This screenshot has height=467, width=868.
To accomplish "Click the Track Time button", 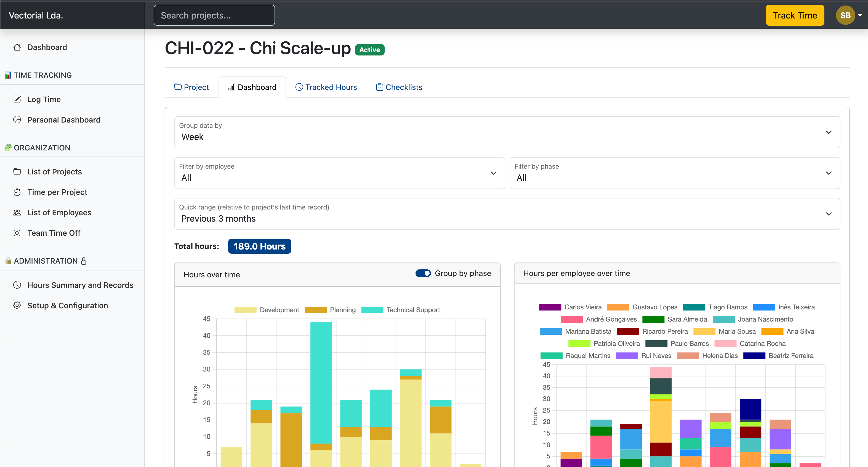I will click(795, 15).
